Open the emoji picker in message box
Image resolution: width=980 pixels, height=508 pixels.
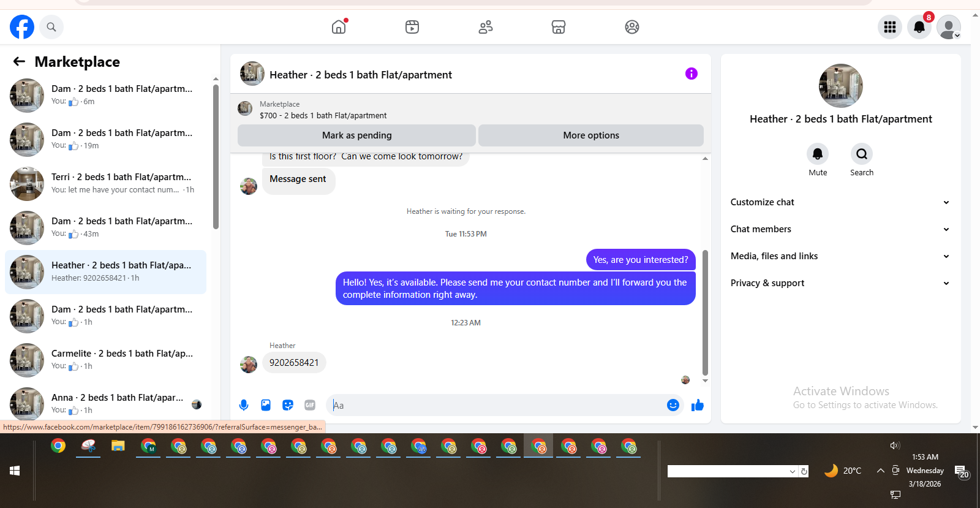point(673,405)
